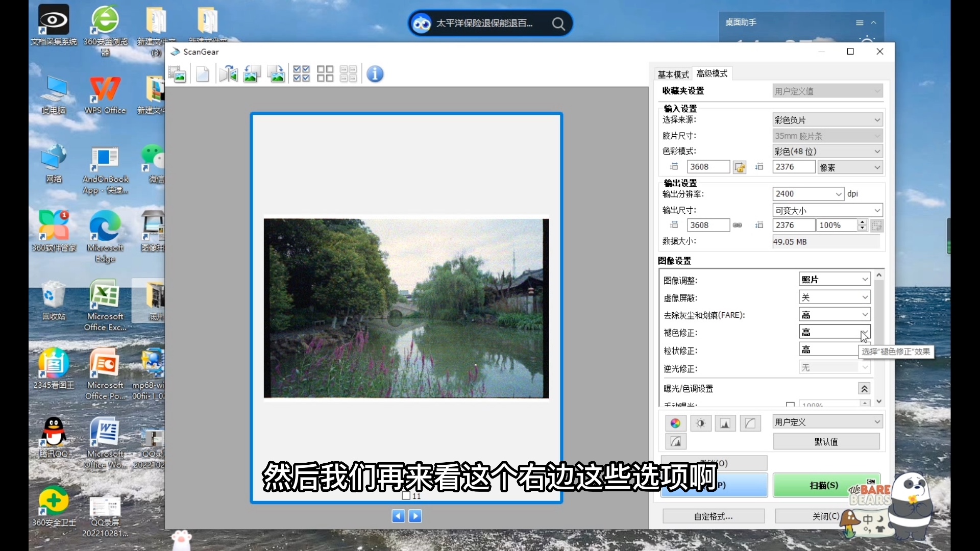The width and height of the screenshot is (980, 551).
Task: Toggle output orientation switch button
Action: coord(877,226)
